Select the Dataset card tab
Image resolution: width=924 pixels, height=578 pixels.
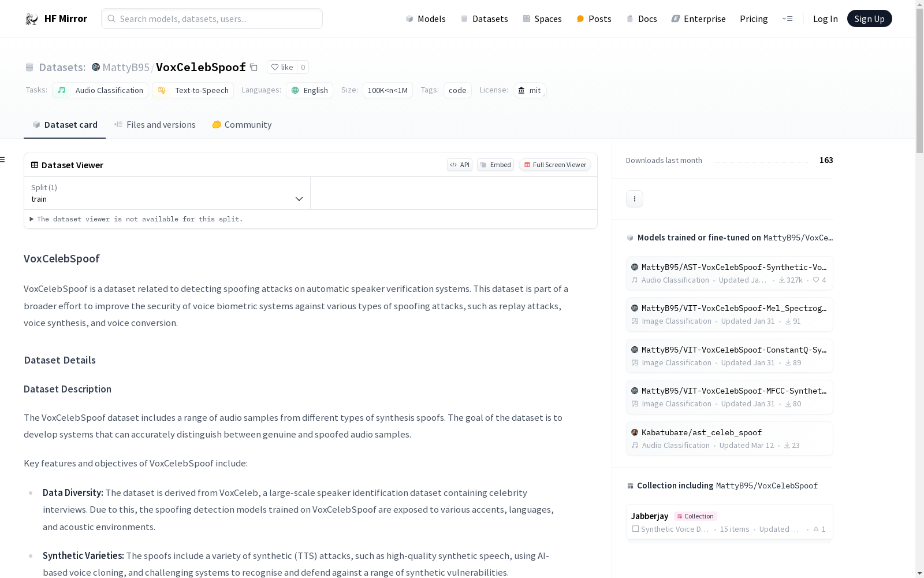65,125
